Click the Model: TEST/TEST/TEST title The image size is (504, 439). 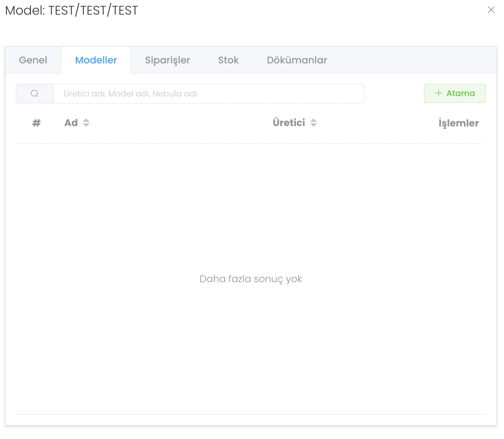tap(72, 10)
